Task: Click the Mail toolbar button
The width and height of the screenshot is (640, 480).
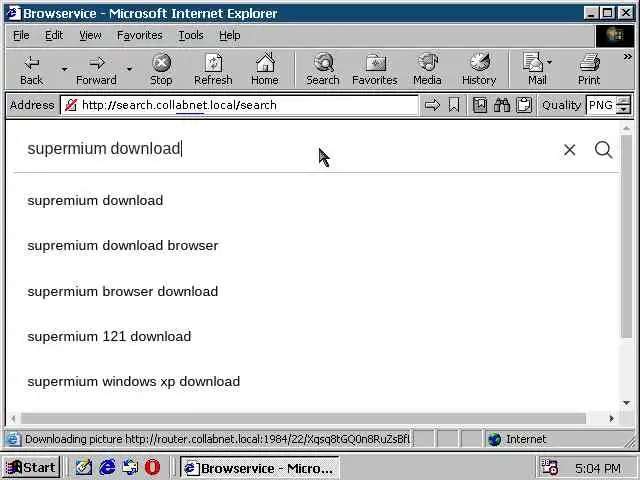Action: (533, 70)
